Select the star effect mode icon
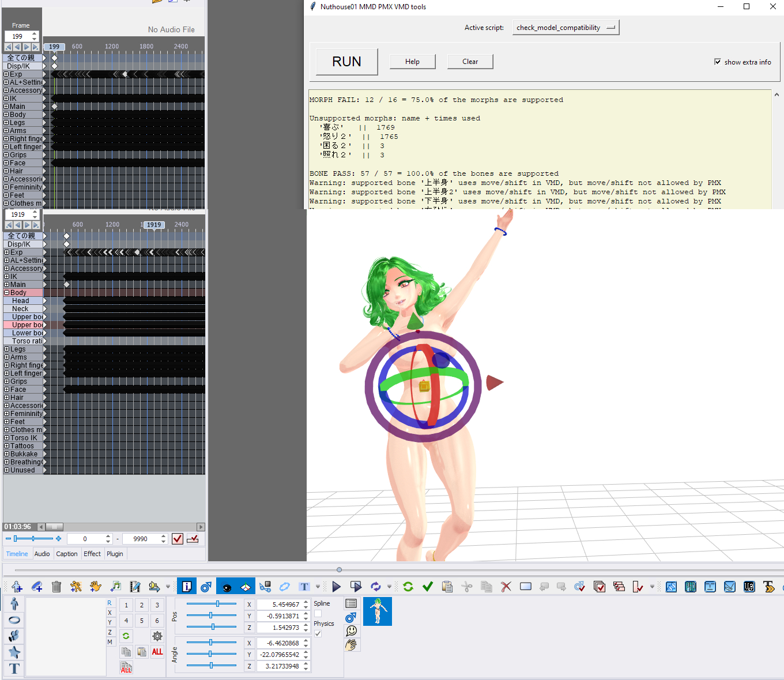This screenshot has height=680, width=784. click(14, 652)
